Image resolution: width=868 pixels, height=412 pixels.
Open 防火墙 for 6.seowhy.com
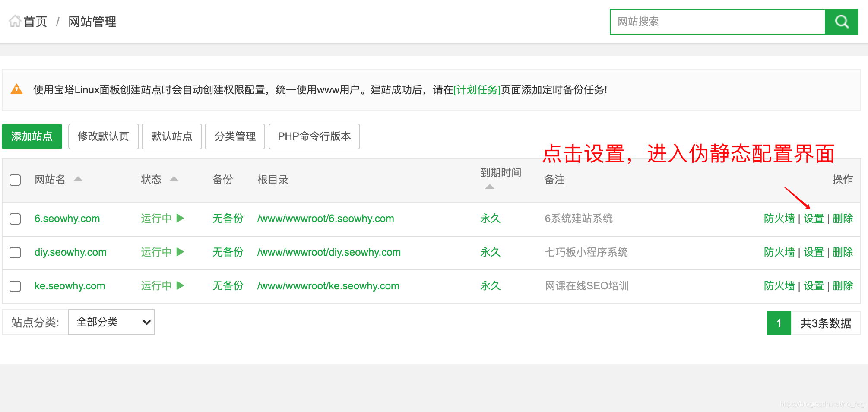[779, 219]
